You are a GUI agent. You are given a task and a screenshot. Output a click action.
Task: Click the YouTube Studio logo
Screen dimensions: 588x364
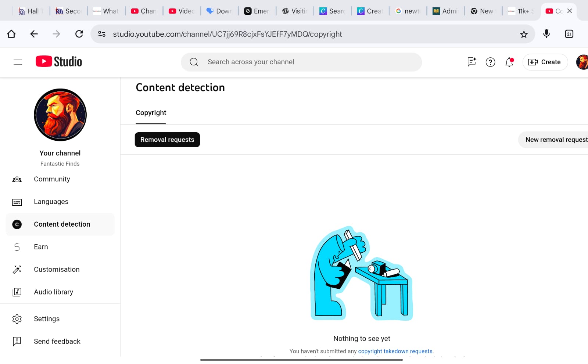pos(59,62)
